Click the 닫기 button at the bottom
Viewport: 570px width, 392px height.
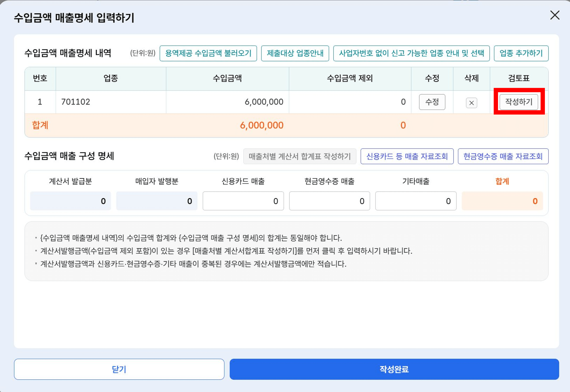pos(119,369)
